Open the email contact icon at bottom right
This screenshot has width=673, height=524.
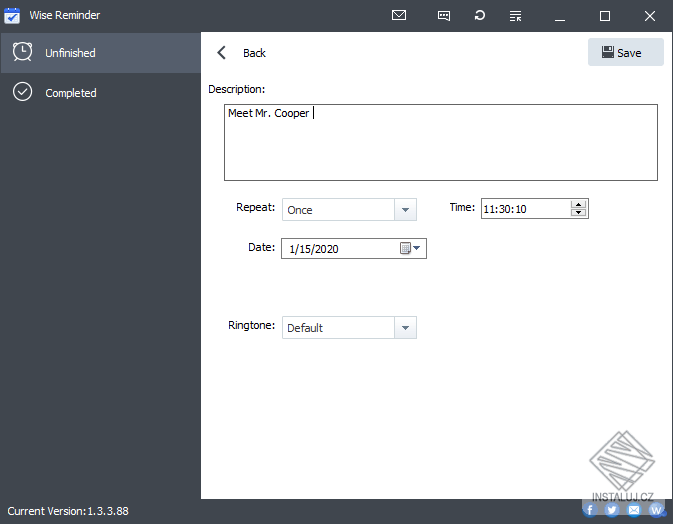coord(634,509)
